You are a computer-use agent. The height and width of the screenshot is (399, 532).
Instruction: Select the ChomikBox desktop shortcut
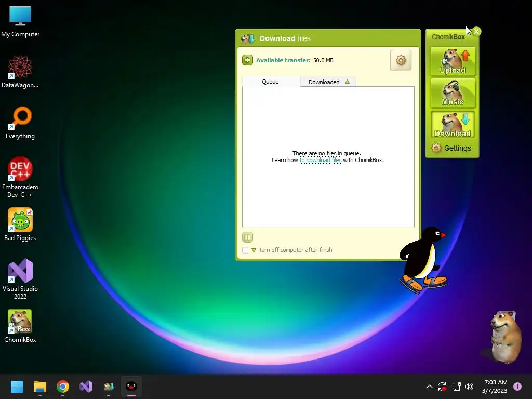(20, 326)
